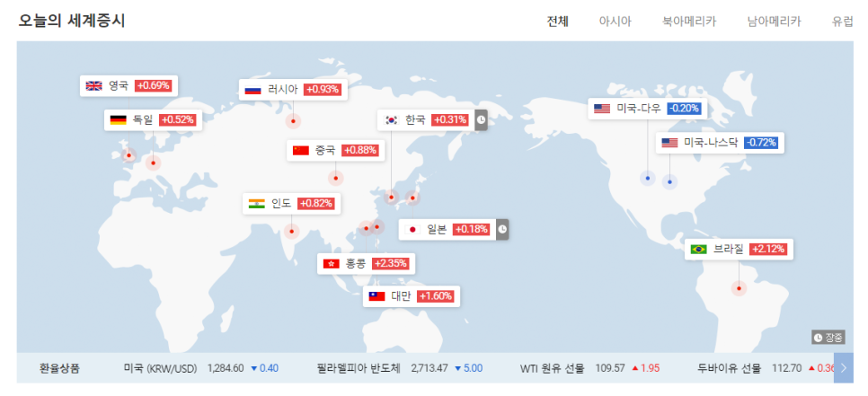
Task: Click the US flag beside 미국-나스닥
Action: 669,144
